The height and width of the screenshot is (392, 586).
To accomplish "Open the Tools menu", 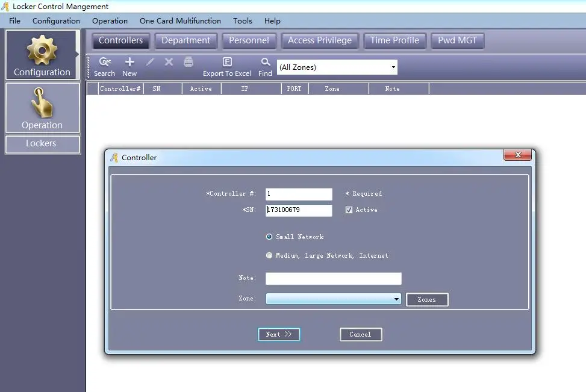I will coord(243,21).
